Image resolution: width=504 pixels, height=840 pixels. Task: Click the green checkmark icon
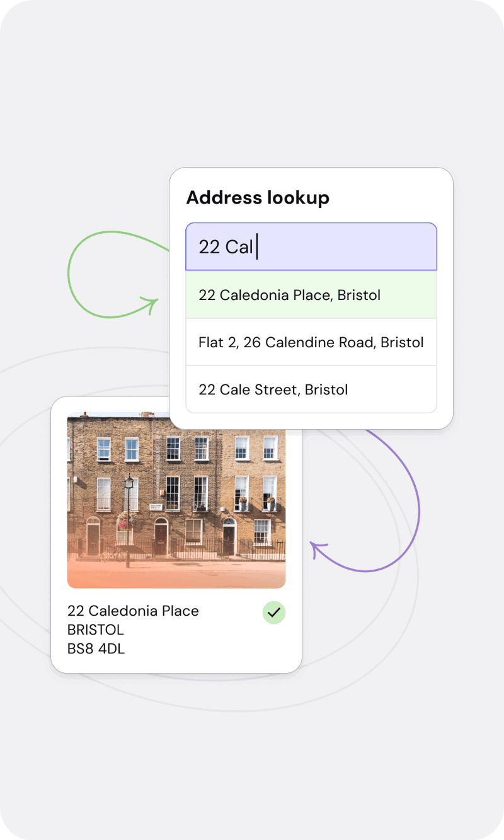pyautogui.click(x=274, y=613)
